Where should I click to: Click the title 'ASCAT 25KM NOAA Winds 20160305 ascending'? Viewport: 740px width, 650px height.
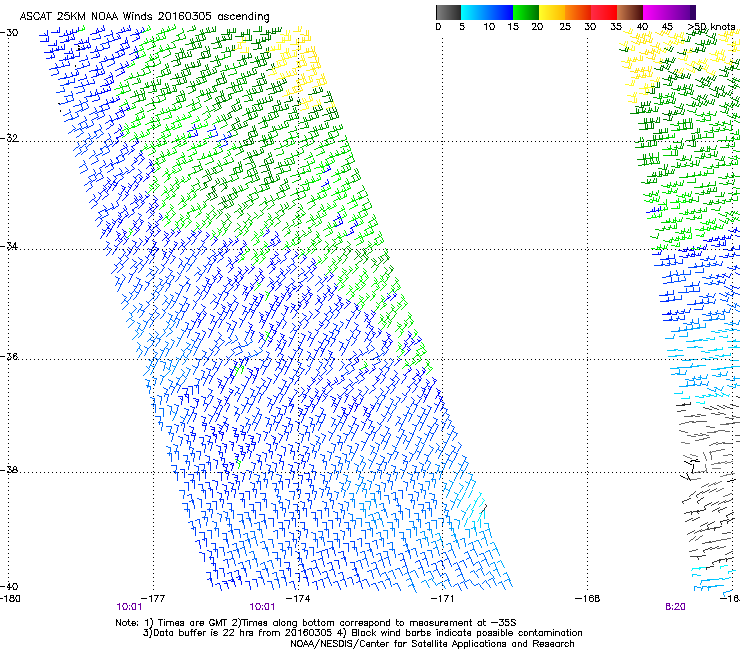[x=144, y=16]
